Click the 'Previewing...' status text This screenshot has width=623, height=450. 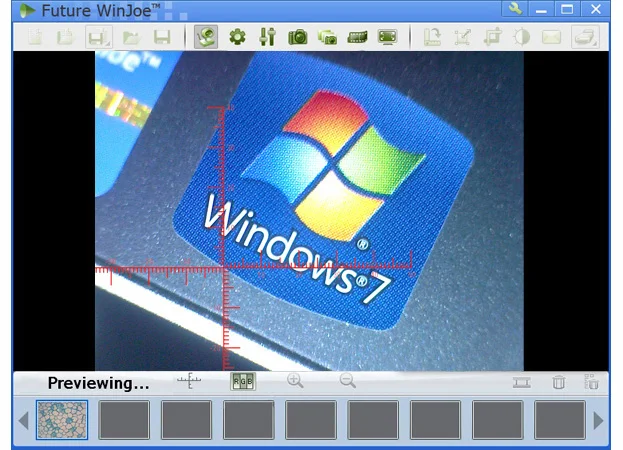click(x=99, y=383)
